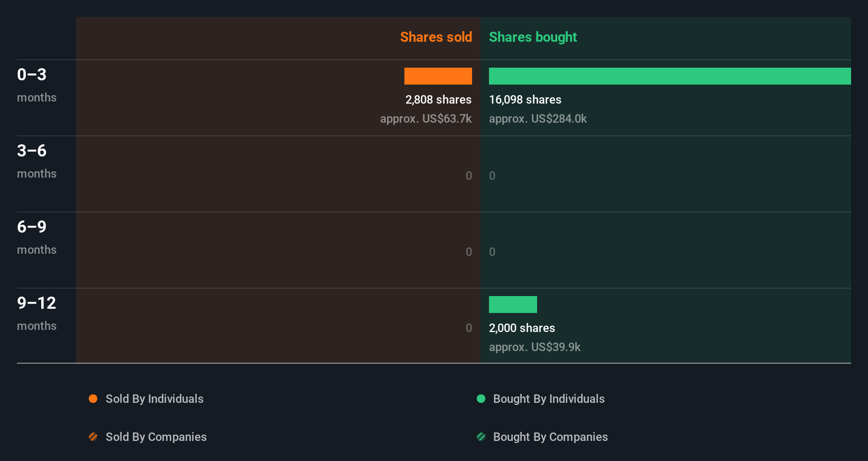Screen dimensions: 868x461
Task: Click the Sold By Companies legend label
Action: (156, 437)
